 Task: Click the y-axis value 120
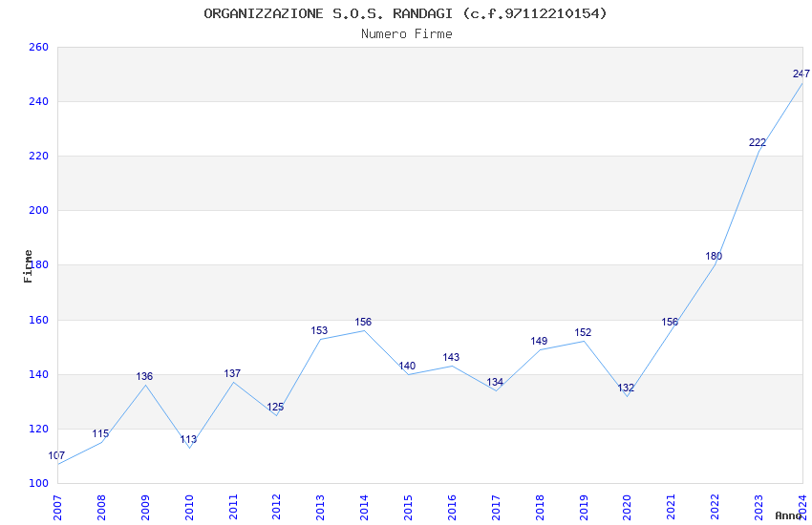[38, 429]
